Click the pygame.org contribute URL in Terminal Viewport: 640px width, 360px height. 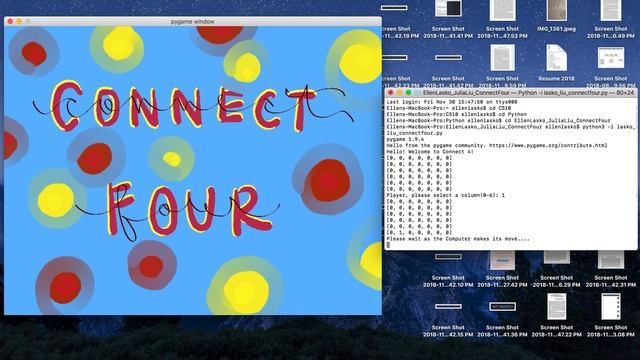pos(548,145)
